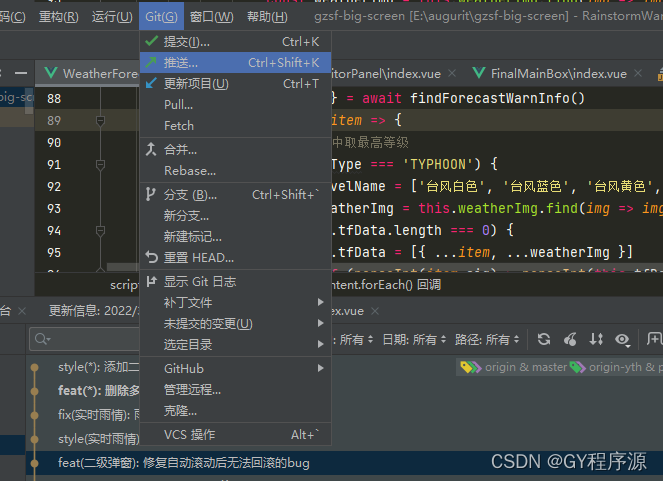Click the green origin-yth tag icon
663x481 pixels.
click(578, 367)
